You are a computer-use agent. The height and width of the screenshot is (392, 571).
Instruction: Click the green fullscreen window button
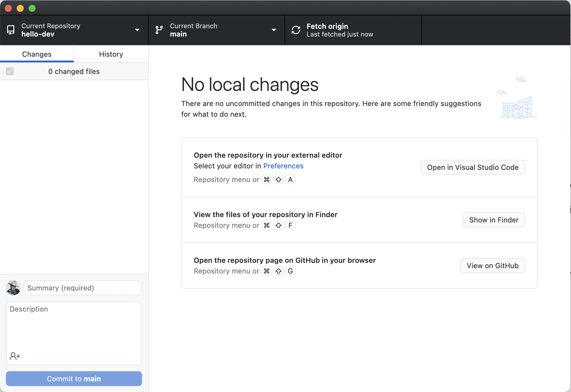[x=32, y=8]
